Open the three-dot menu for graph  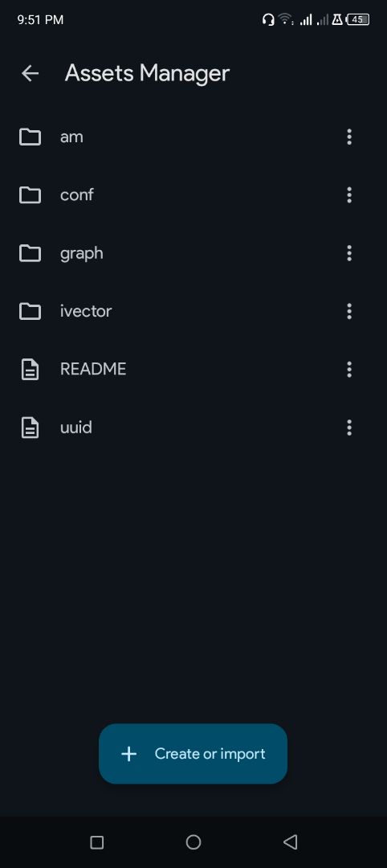(x=348, y=253)
